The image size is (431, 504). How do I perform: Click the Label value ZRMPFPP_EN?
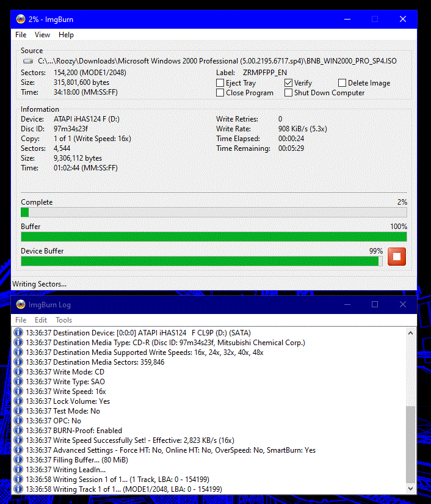(264, 73)
